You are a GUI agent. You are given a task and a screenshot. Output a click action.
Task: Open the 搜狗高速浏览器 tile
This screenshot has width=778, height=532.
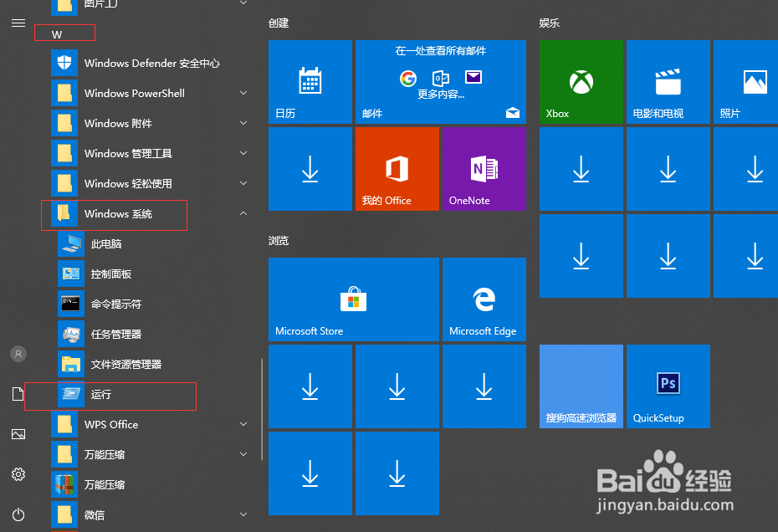coord(581,386)
